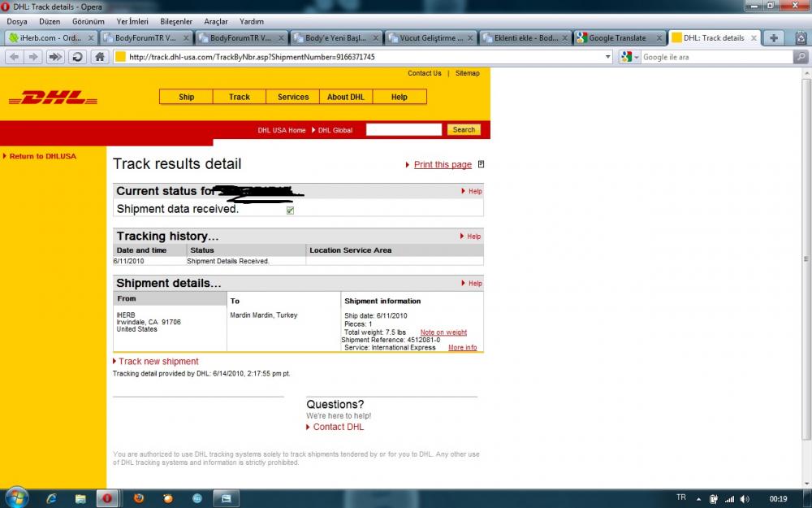Image resolution: width=812 pixels, height=508 pixels.
Task: Open the Note on weight link
Action: point(444,332)
